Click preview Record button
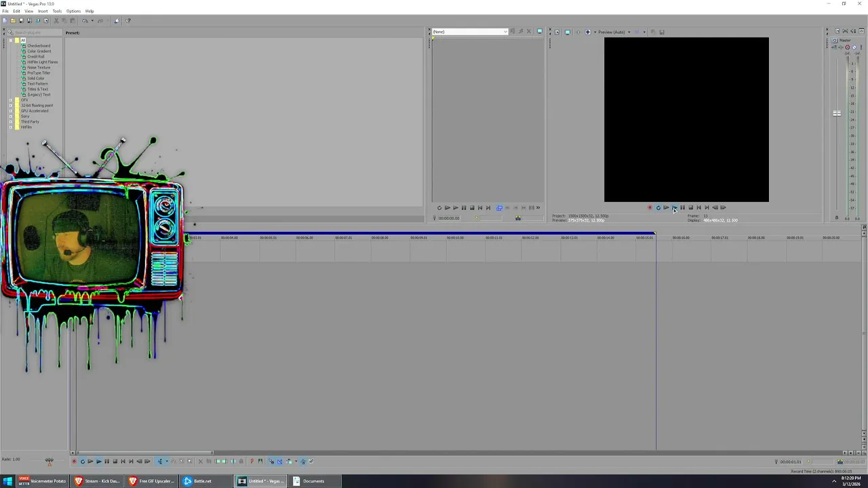The width and height of the screenshot is (868, 488). (x=650, y=208)
